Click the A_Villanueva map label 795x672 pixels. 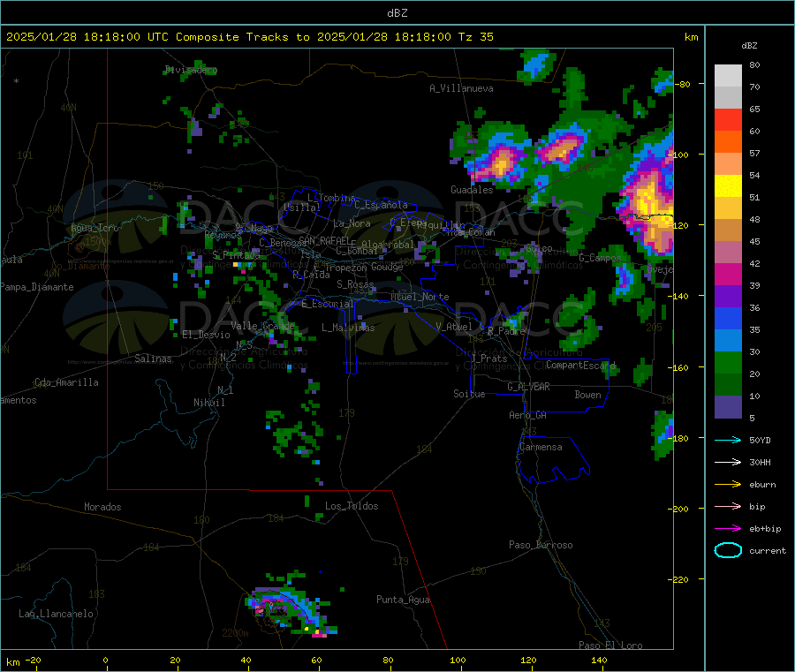tap(461, 88)
